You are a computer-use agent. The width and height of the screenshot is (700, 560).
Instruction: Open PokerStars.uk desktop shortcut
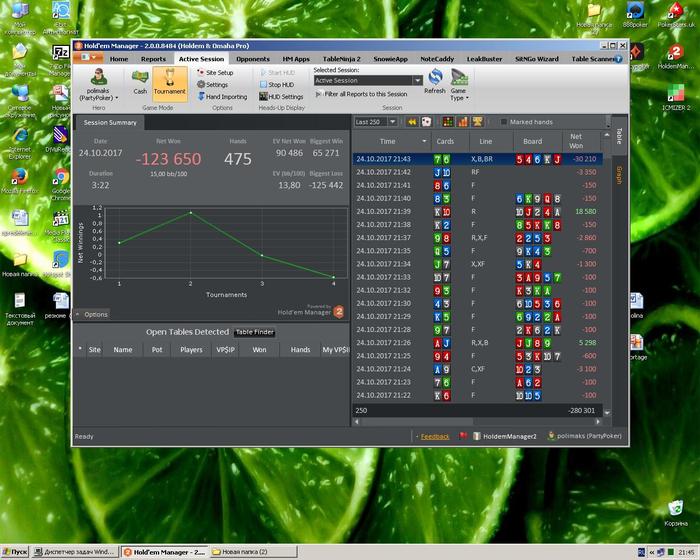(676, 15)
